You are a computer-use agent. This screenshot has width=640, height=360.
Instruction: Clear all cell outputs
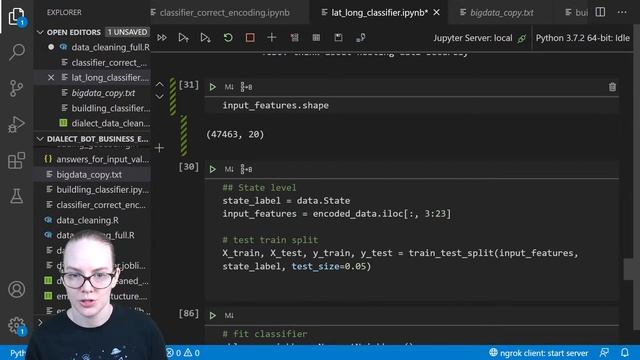pyautogui.click(x=294, y=38)
